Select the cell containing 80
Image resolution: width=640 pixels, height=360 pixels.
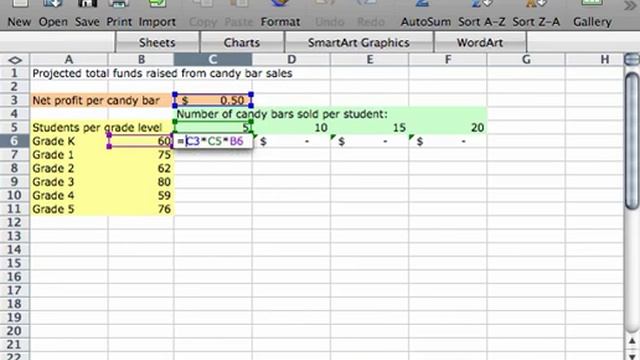click(141, 182)
